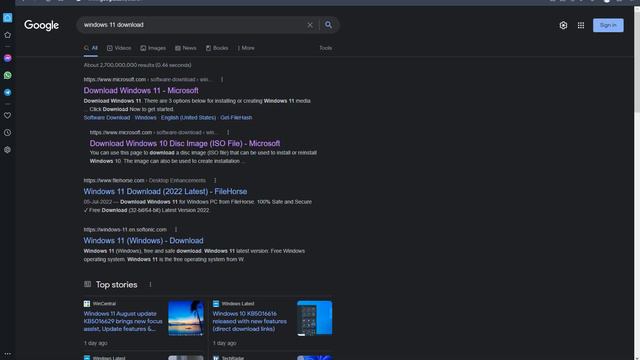
Task: Open WhatsApp from the sidebar
Action: tap(7, 75)
